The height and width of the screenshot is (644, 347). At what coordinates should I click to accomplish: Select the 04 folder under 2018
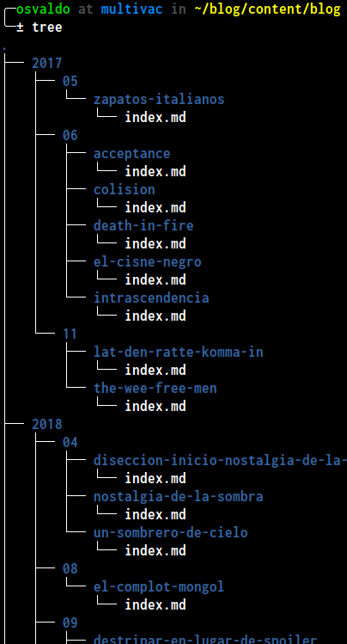point(70,443)
